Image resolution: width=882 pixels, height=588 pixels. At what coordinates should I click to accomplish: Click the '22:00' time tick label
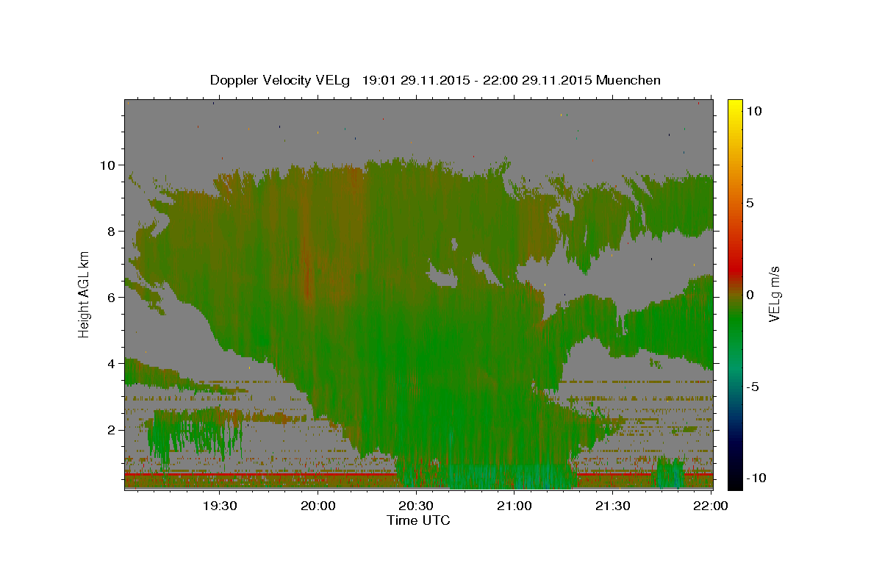711,506
